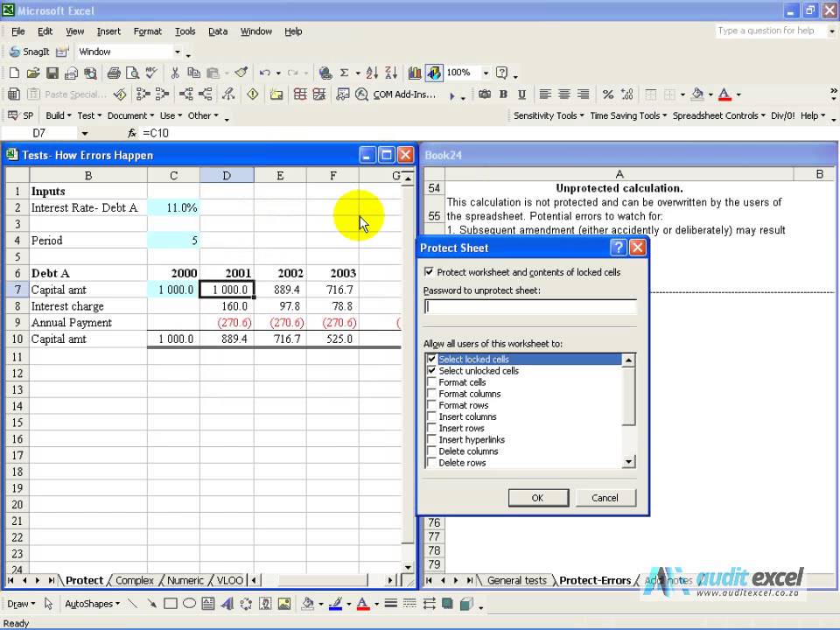Enable the Delete columns permission
840x630 pixels.
(x=431, y=451)
